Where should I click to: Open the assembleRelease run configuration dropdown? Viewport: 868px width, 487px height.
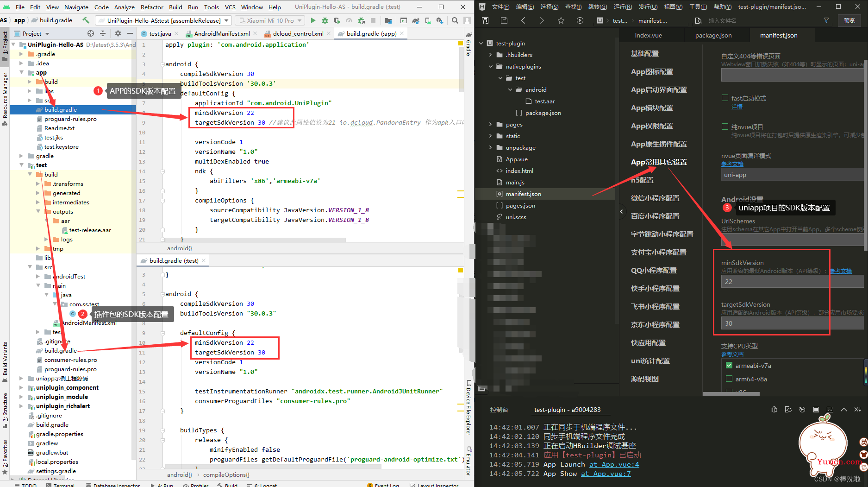point(163,20)
